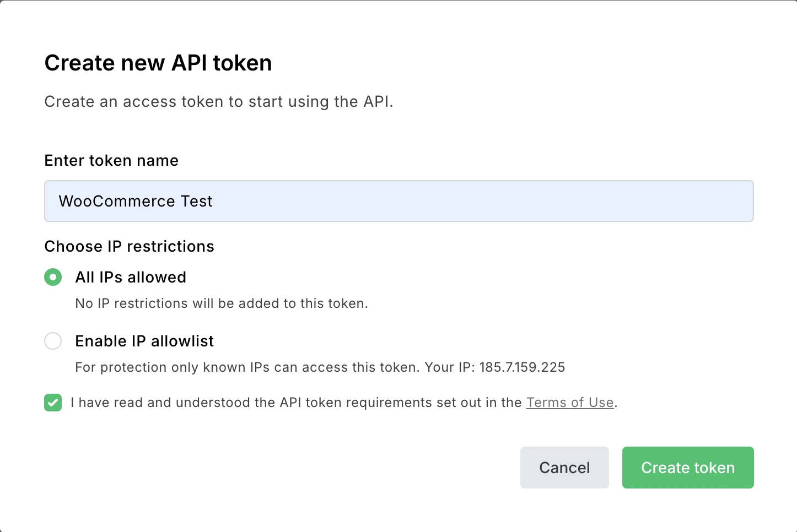Click the 'All IPs allowed' label text
797x532 pixels.
[131, 277]
